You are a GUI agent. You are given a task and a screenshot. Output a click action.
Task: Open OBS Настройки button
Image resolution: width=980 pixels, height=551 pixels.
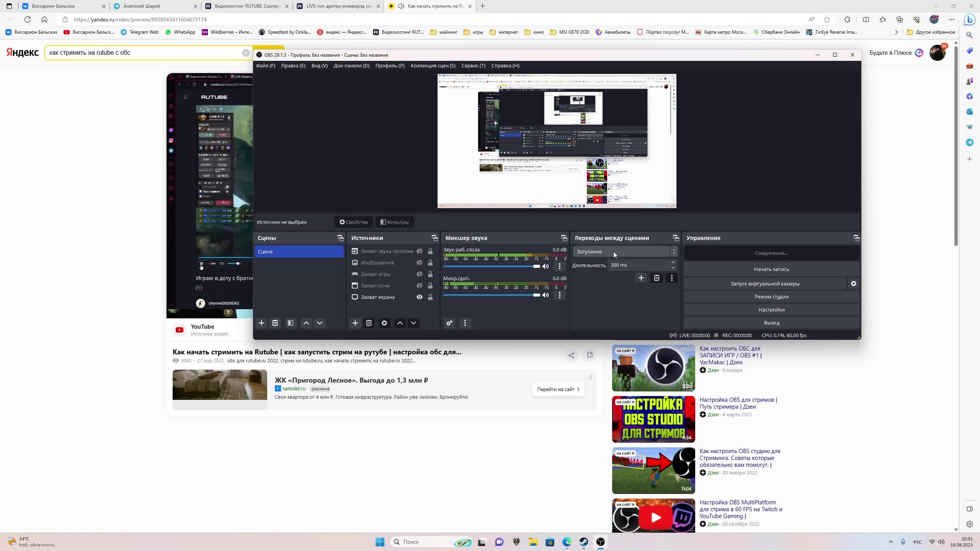771,310
